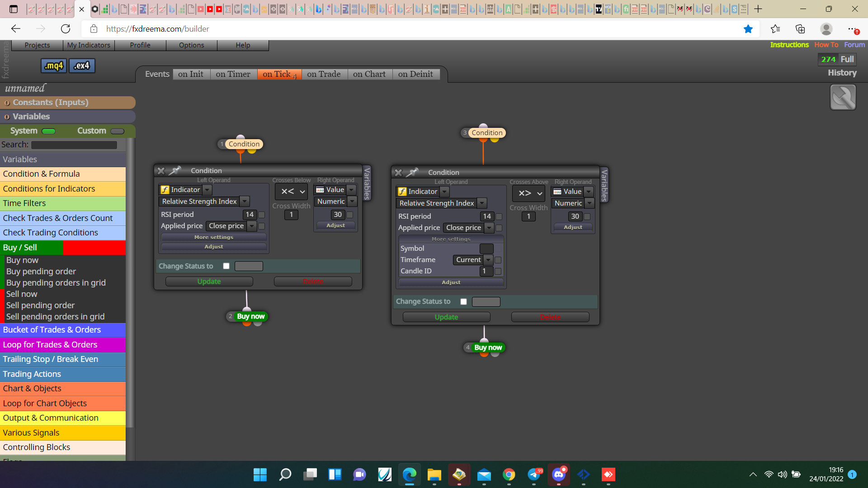Close the left Condition dialog

click(161, 171)
